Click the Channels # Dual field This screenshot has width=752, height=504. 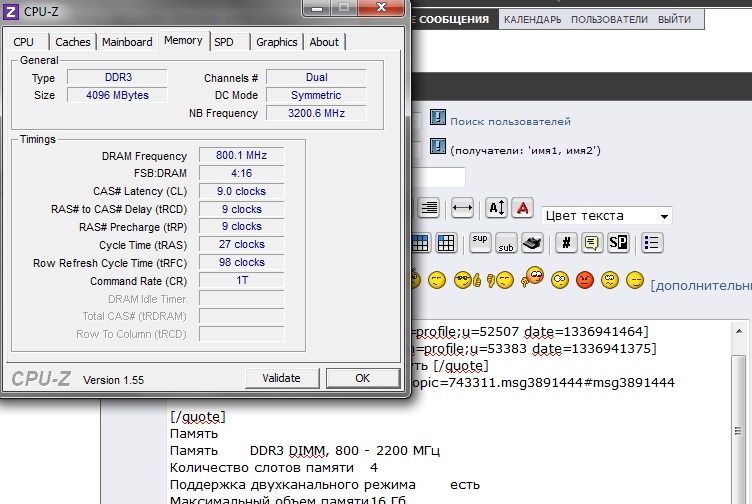(x=316, y=77)
